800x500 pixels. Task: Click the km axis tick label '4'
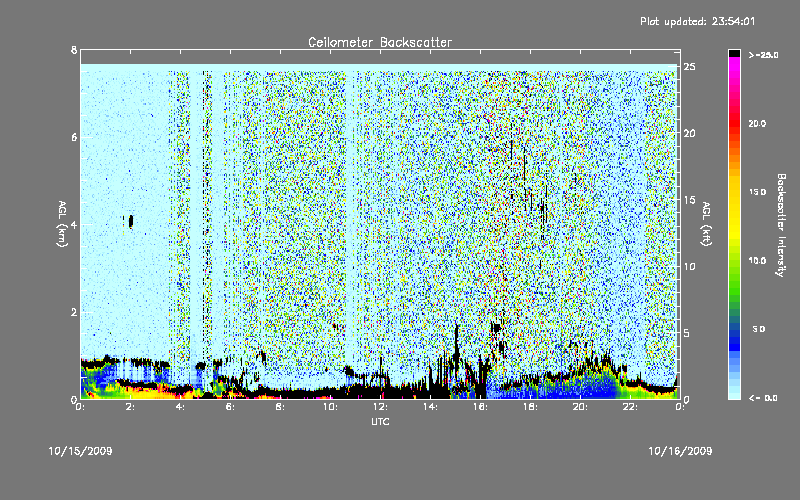pyautogui.click(x=74, y=224)
